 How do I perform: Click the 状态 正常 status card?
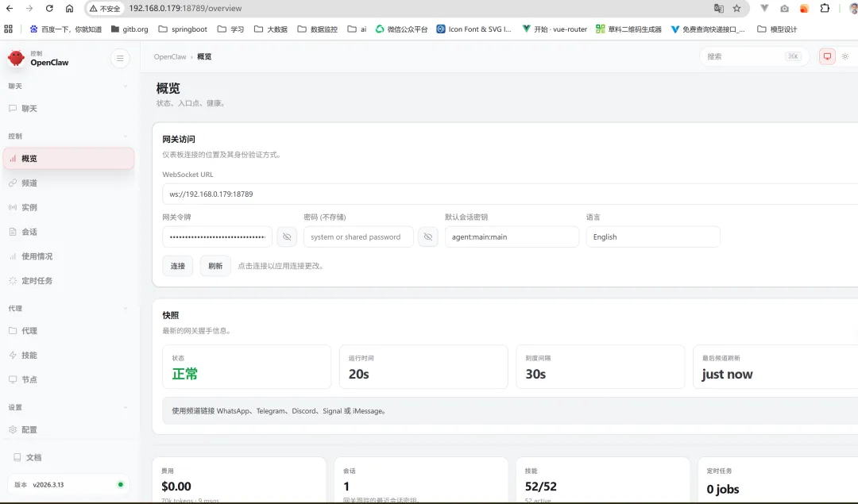(247, 367)
